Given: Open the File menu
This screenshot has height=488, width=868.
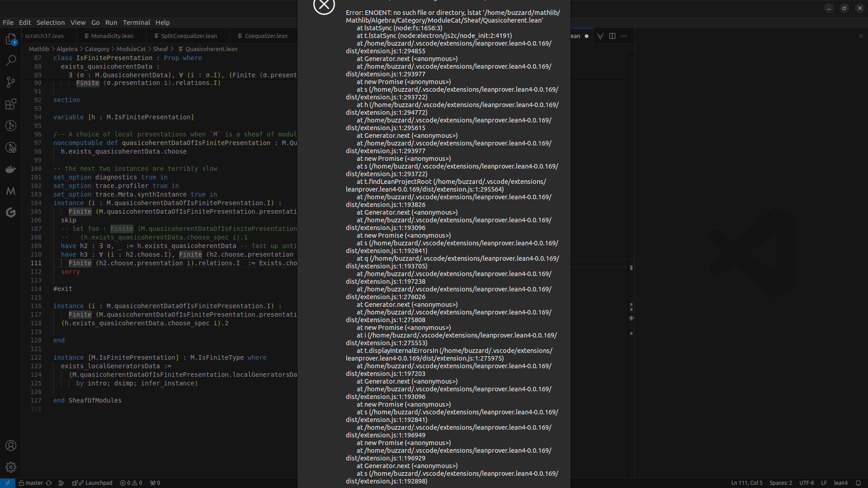Looking at the screenshot, I should point(8,23).
